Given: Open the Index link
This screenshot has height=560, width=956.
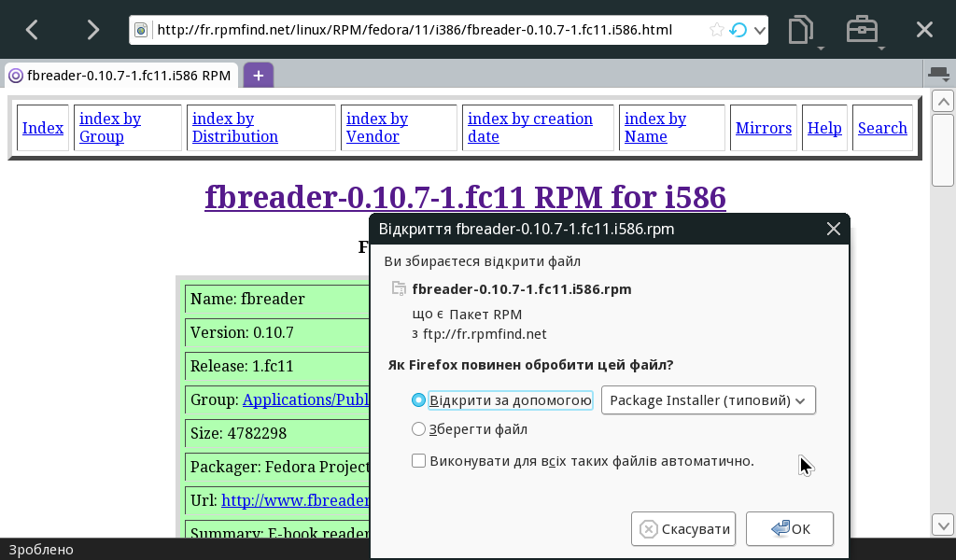Looking at the screenshot, I should tap(43, 128).
